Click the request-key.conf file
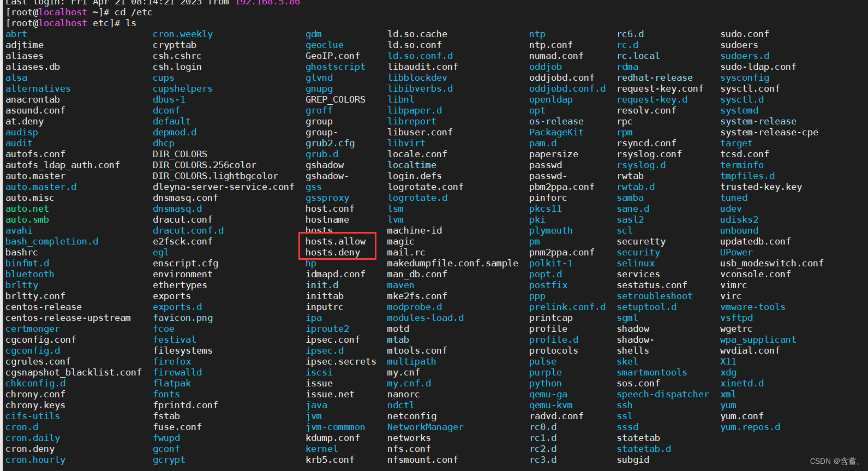 click(660, 88)
